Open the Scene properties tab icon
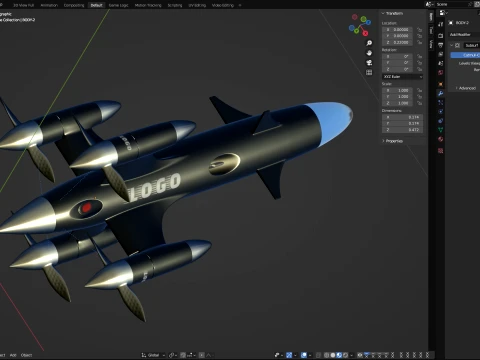 441,63
